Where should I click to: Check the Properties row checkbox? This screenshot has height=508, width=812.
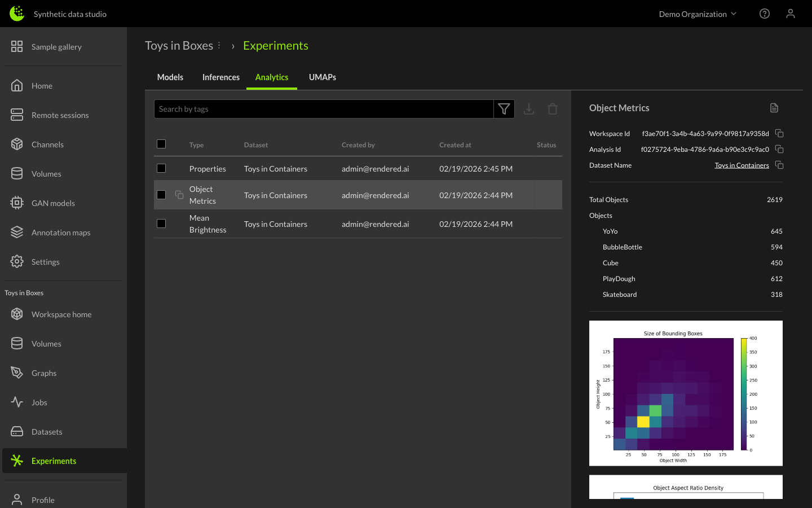161,168
